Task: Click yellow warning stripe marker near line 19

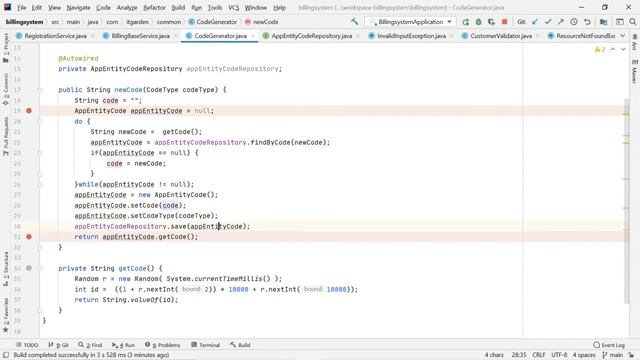Action: click(x=626, y=114)
